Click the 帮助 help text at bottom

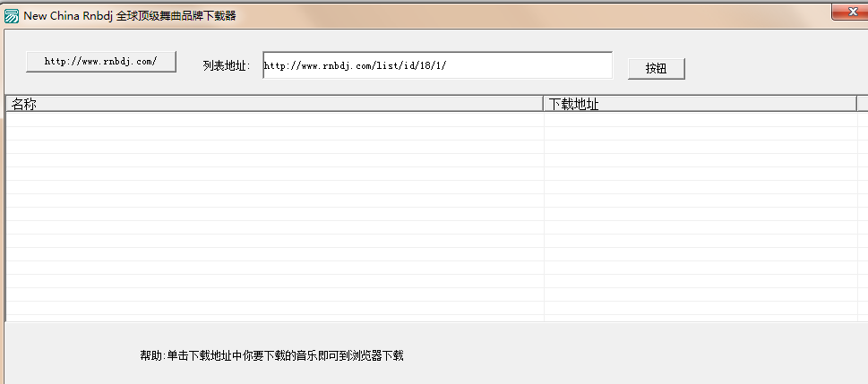point(271,355)
